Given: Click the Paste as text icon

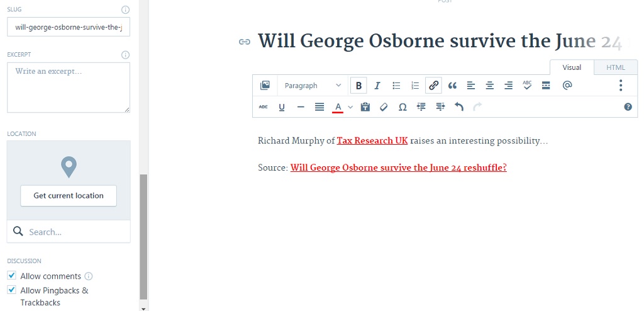Looking at the screenshot, I should 365,107.
